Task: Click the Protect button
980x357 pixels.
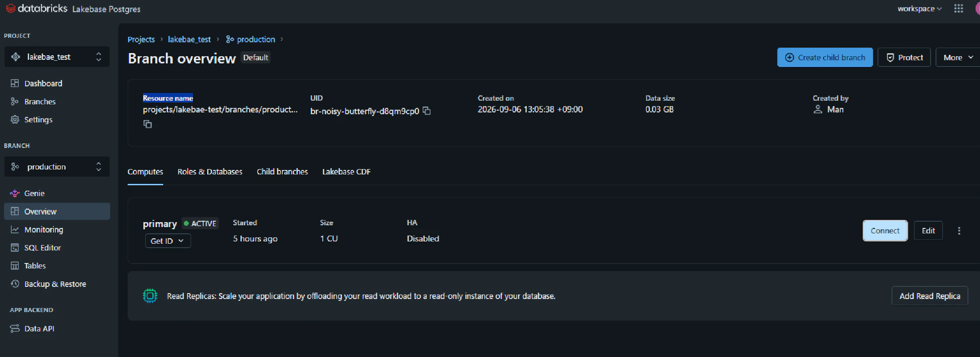Action: point(904,58)
